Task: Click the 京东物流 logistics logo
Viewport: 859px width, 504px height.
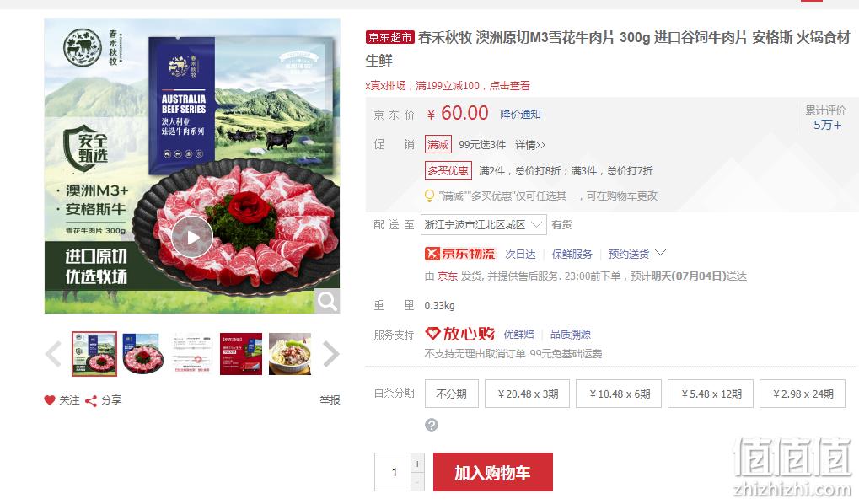Action: point(459,254)
